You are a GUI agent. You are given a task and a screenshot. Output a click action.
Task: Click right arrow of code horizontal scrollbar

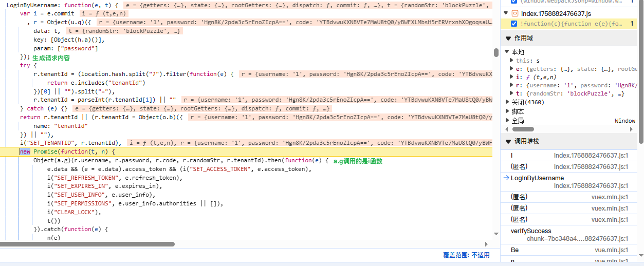pos(486,244)
